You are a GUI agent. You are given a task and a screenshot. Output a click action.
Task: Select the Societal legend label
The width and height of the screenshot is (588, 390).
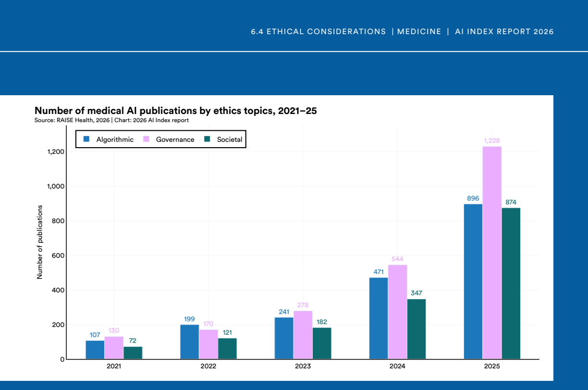pyautogui.click(x=230, y=139)
